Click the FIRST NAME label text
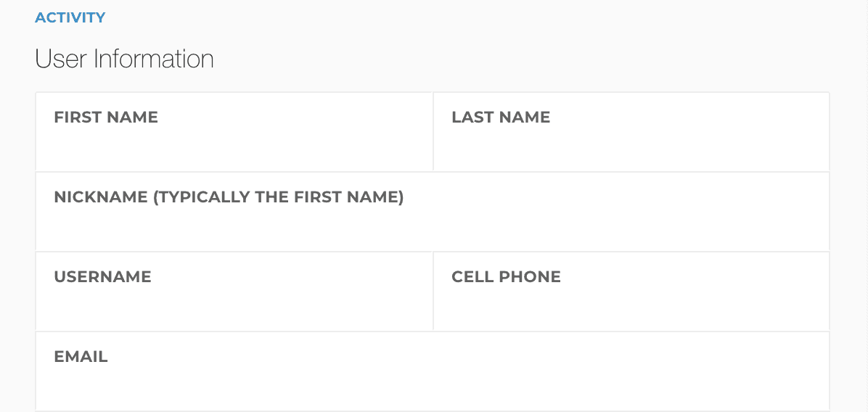This screenshot has height=412, width=868. click(106, 117)
